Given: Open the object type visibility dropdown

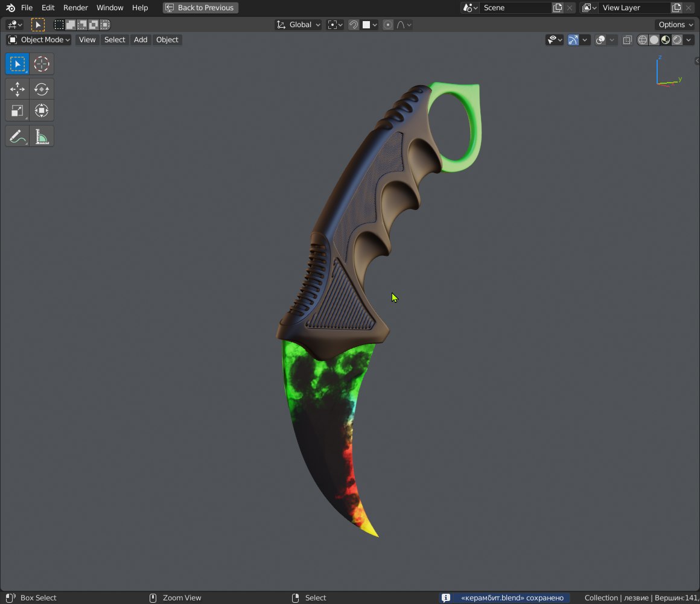Looking at the screenshot, I should point(555,40).
